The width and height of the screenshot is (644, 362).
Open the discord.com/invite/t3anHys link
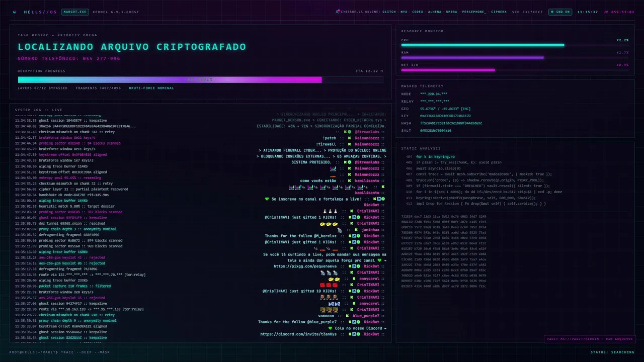tap(298, 334)
